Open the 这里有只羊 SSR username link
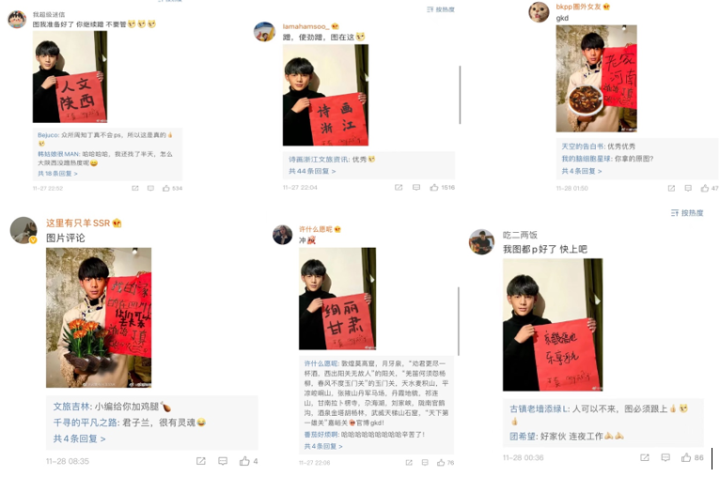The height and width of the screenshot is (477, 720). point(78,223)
